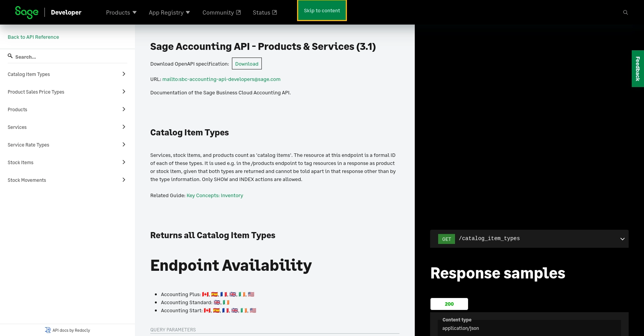Expand Stock Items chevron
The image size is (644, 336).
(123, 162)
